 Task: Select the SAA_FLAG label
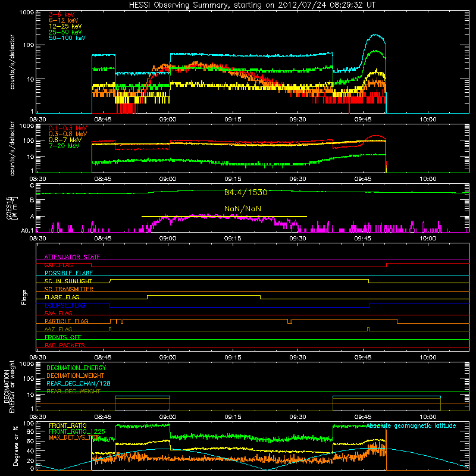click(58, 313)
